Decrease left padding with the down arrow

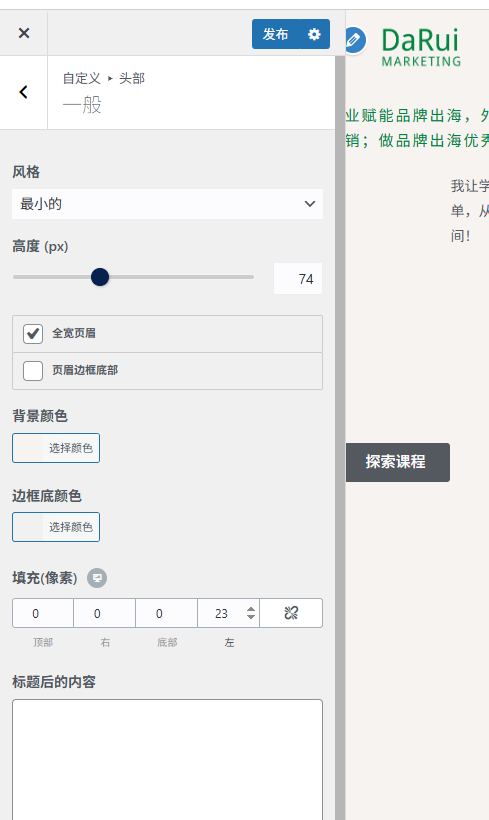point(251,617)
